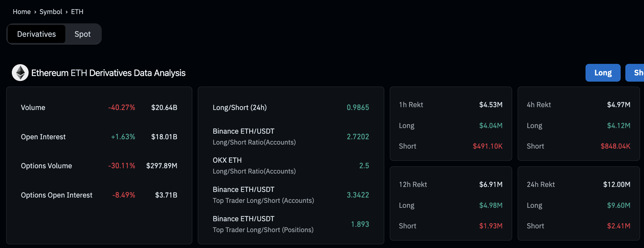
Task: Click the Options Open Interest label
Action: click(x=57, y=195)
